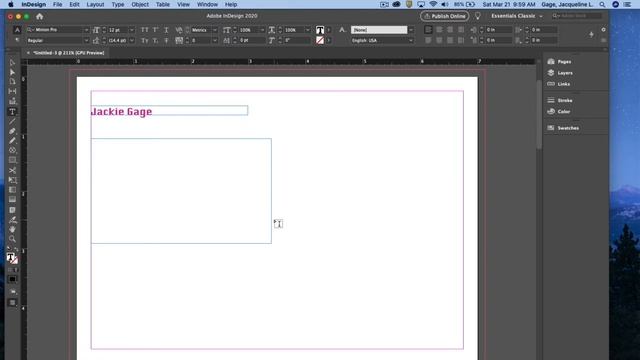Select the Direct Selection tool
The height and width of the screenshot is (360, 640).
pos(12,72)
